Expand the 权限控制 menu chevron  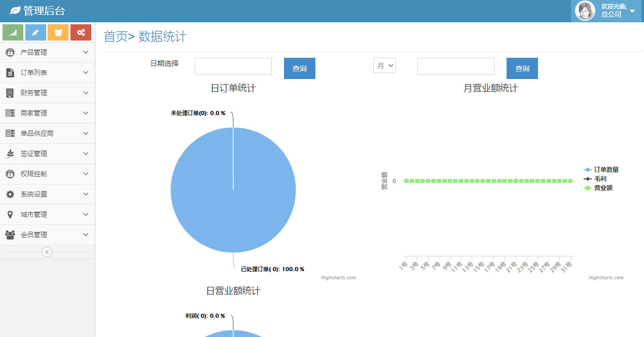pos(86,174)
